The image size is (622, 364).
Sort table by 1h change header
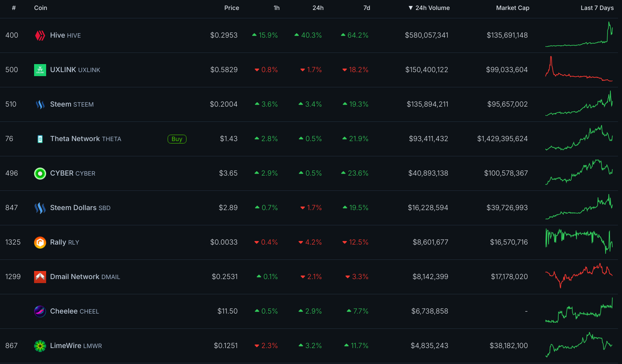pyautogui.click(x=276, y=8)
